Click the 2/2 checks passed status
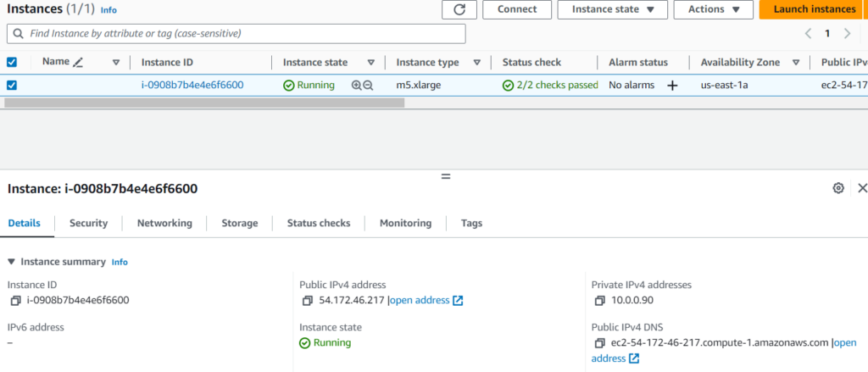The width and height of the screenshot is (868, 372). pos(550,86)
